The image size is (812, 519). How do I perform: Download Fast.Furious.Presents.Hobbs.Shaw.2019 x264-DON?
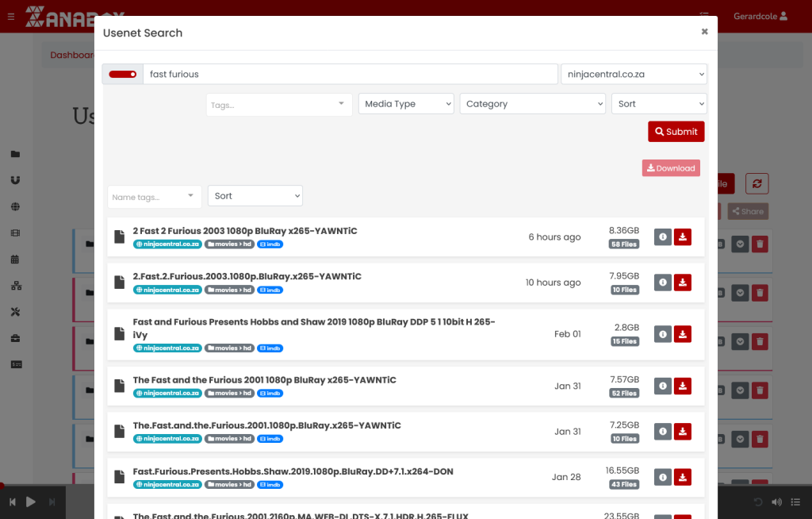[683, 477]
